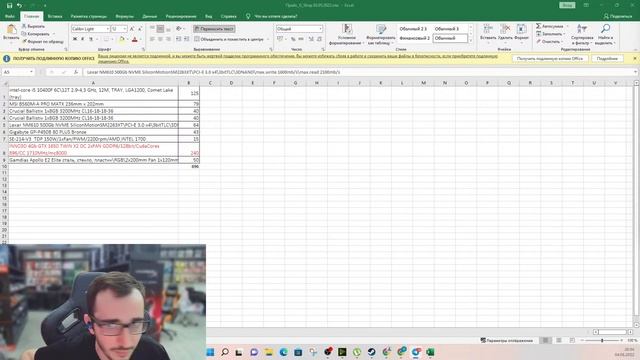The height and width of the screenshot is (360, 640).
Task: Open the font size dropdown
Action: click(124, 29)
